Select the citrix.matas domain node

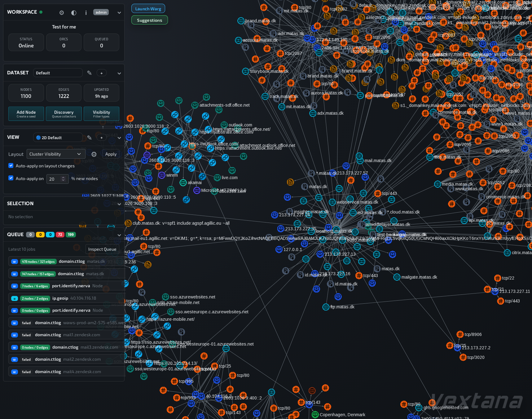[x=507, y=253]
